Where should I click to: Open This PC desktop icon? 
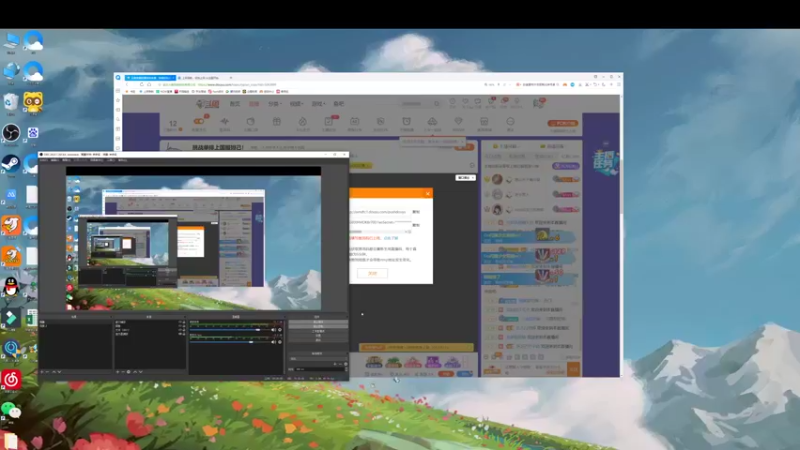pyautogui.click(x=11, y=42)
